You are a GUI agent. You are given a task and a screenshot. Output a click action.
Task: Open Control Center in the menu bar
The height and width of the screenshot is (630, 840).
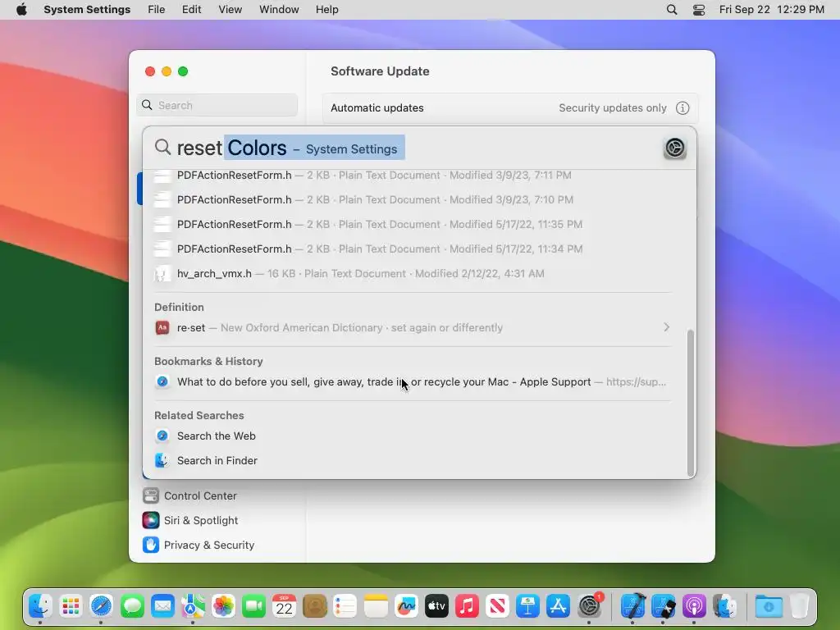pyautogui.click(x=699, y=10)
